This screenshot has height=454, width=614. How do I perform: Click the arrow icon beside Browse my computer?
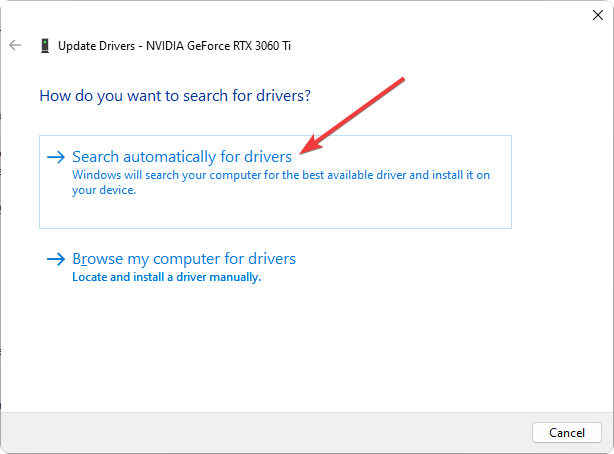click(56, 259)
